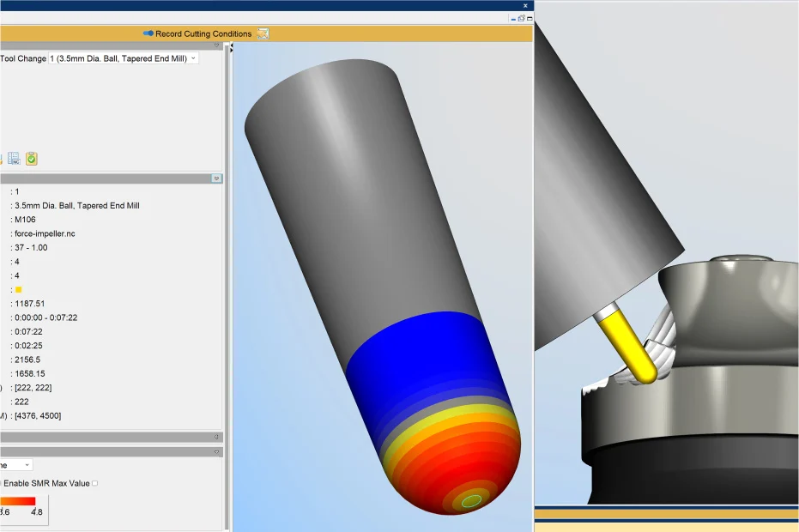
Task: Collapse the color legend section arrow
Action: [216, 452]
